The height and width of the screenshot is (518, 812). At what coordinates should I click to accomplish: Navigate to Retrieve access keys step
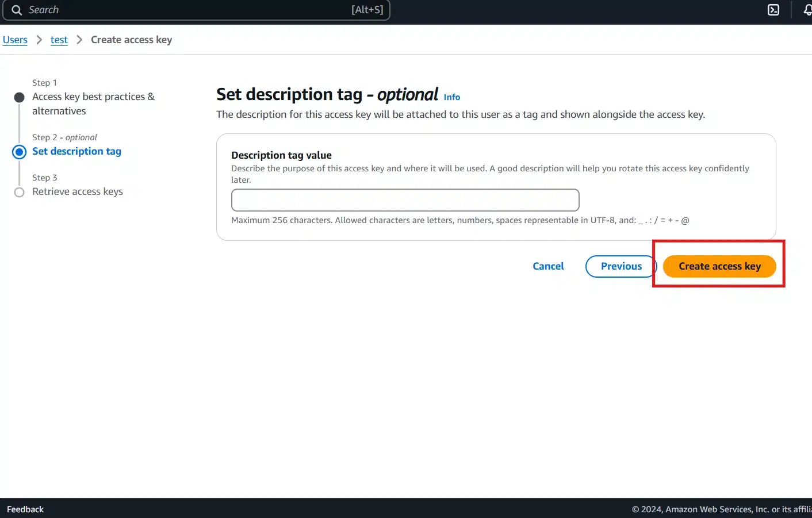[x=78, y=191]
